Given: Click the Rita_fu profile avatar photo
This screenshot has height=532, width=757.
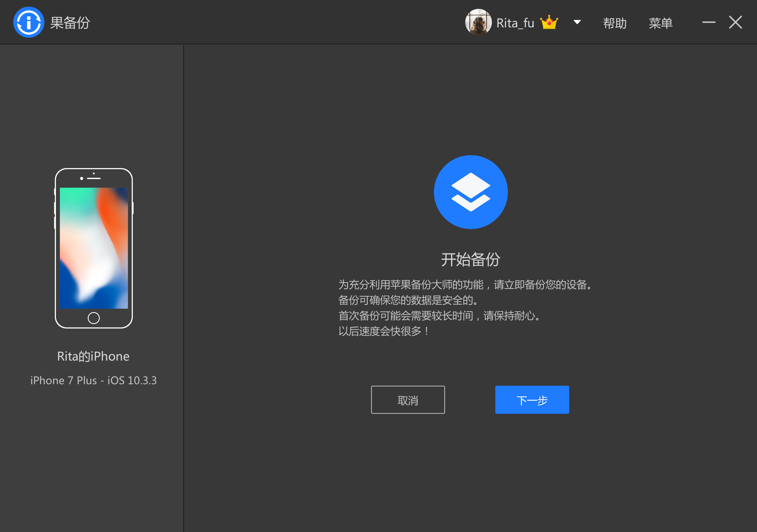Looking at the screenshot, I should pyautogui.click(x=478, y=22).
